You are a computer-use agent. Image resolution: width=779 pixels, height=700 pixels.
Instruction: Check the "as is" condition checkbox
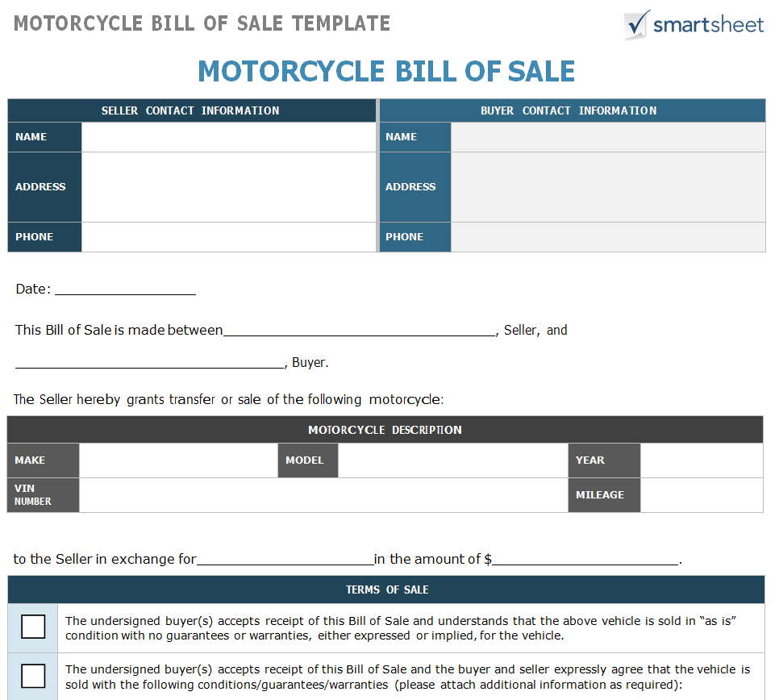tap(33, 627)
